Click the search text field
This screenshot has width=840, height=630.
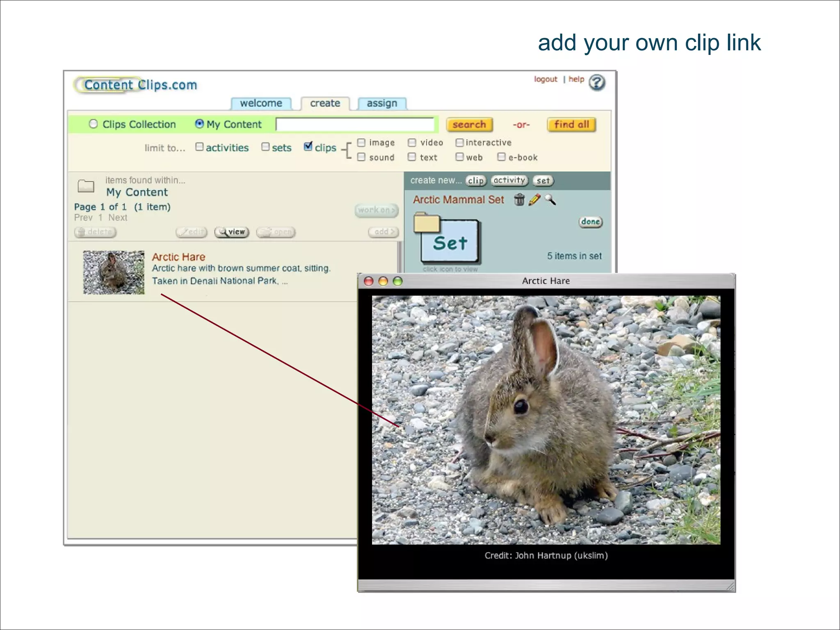click(355, 124)
